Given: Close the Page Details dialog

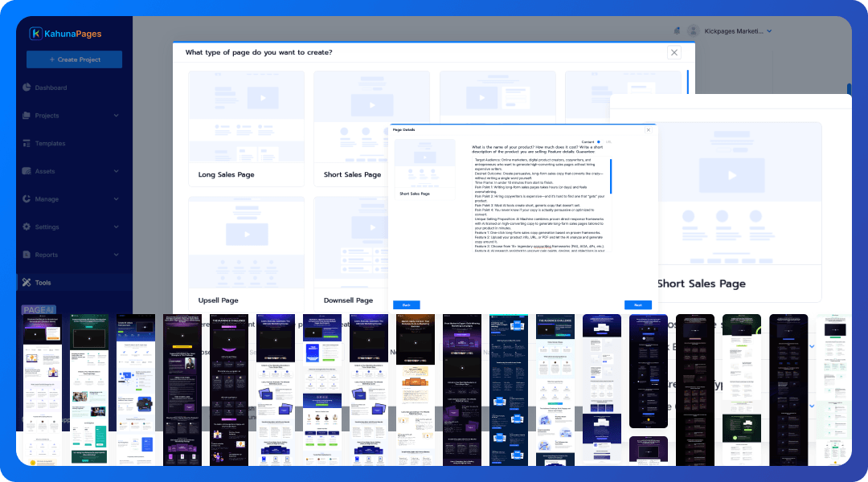Looking at the screenshot, I should [649, 130].
